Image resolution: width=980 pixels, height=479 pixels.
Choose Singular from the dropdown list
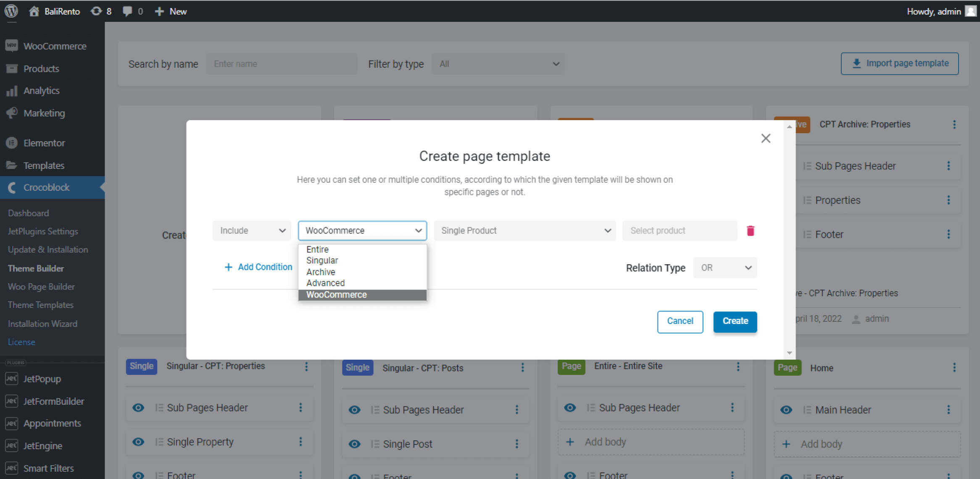(362, 261)
